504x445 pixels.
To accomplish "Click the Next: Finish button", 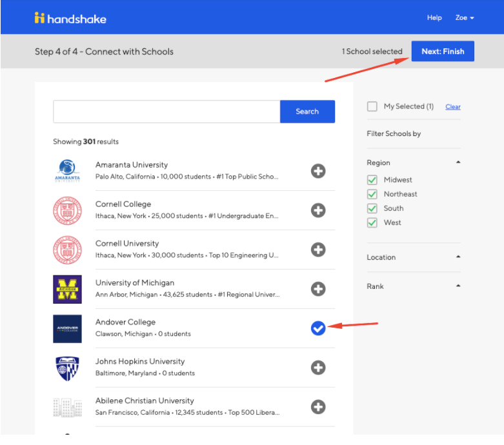I will click(x=443, y=51).
